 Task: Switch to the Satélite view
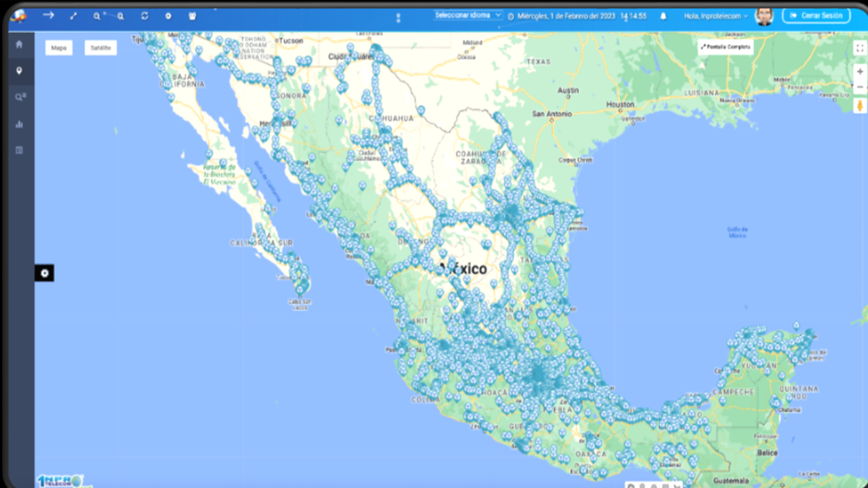click(101, 48)
